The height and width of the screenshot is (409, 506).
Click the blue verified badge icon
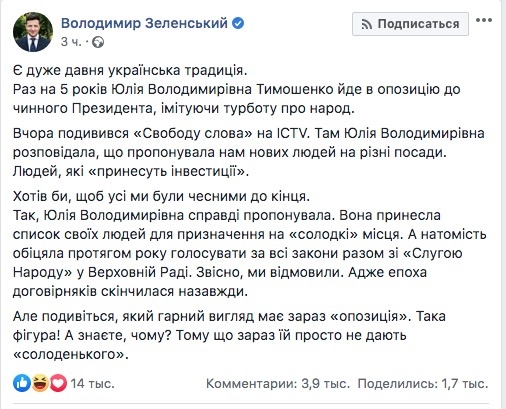pyautogui.click(x=238, y=23)
